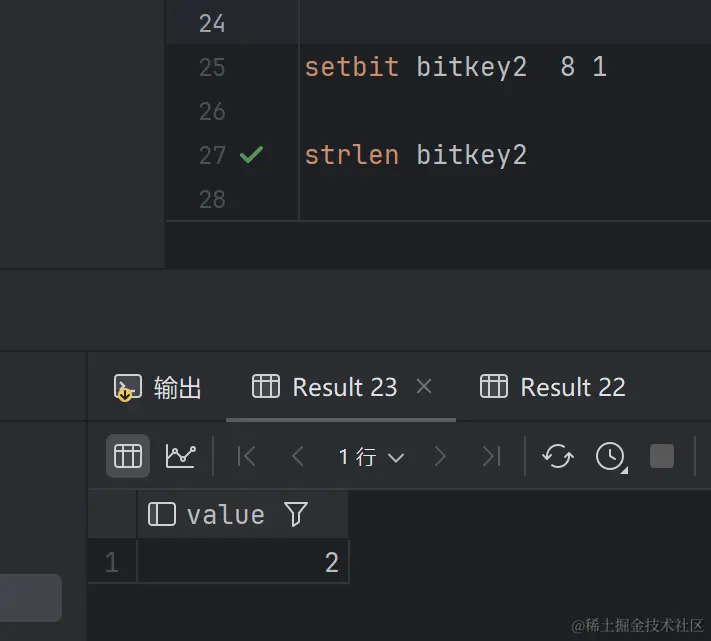Go to the first page of results
711x641 pixels.
[x=246, y=456]
